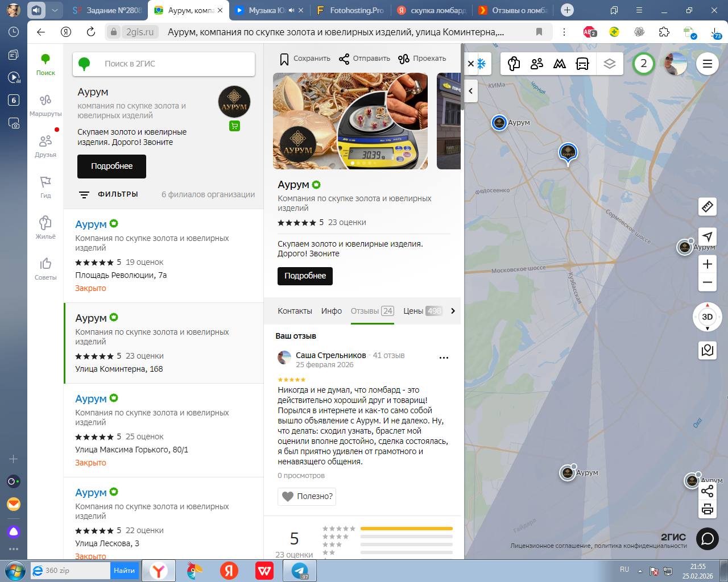Viewport: 728px width, 582px height.
Task: Close the card with the X icon
Action: [x=470, y=64]
